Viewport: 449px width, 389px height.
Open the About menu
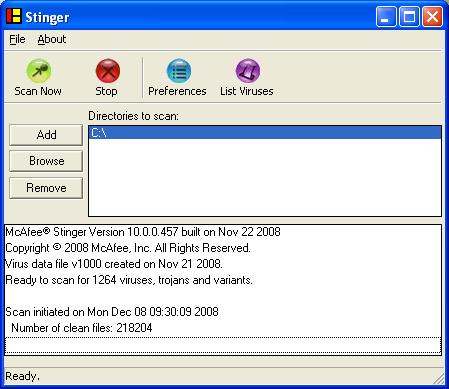[52, 39]
